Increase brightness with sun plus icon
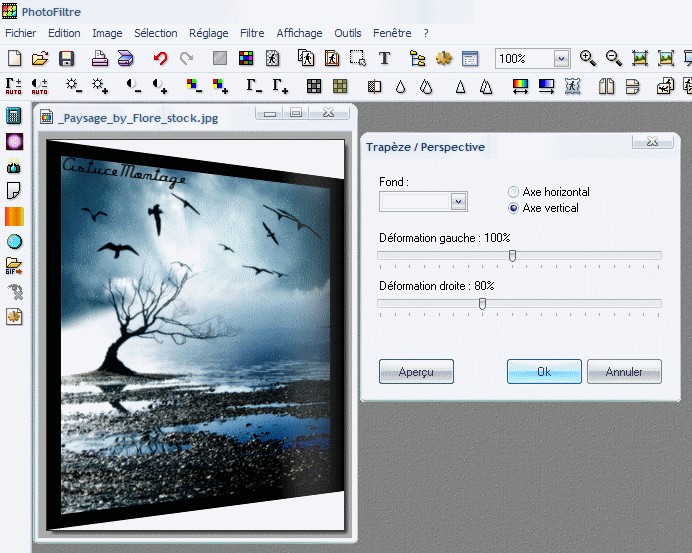Image resolution: width=692 pixels, height=553 pixels. (100, 85)
